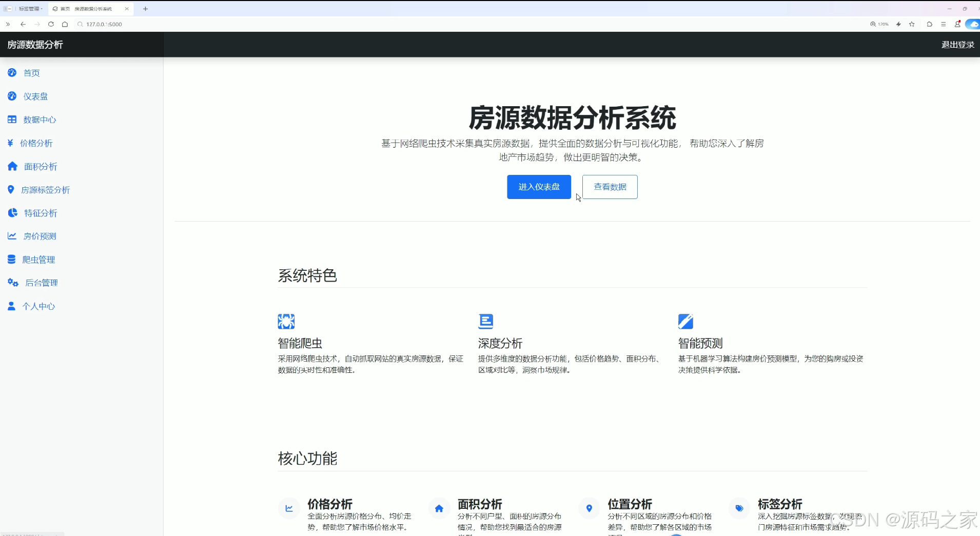Click the gear icon beside 后台管理
Image resolution: width=980 pixels, height=536 pixels.
(12, 283)
